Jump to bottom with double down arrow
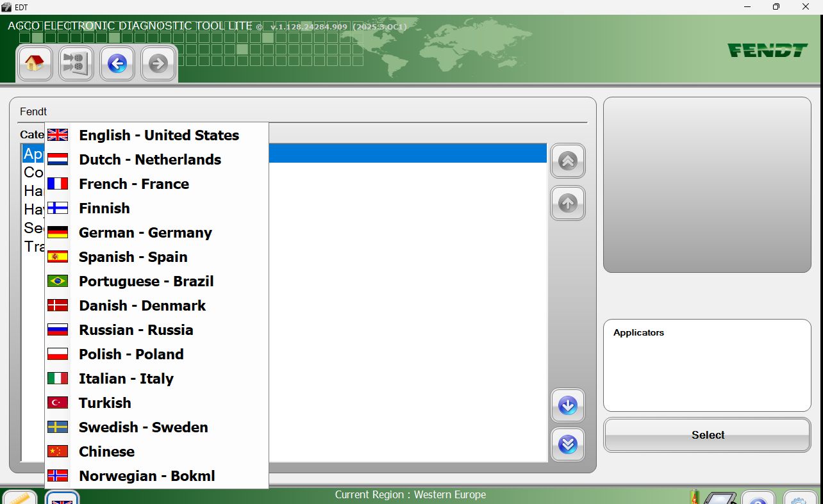The width and height of the screenshot is (823, 504). tap(567, 444)
